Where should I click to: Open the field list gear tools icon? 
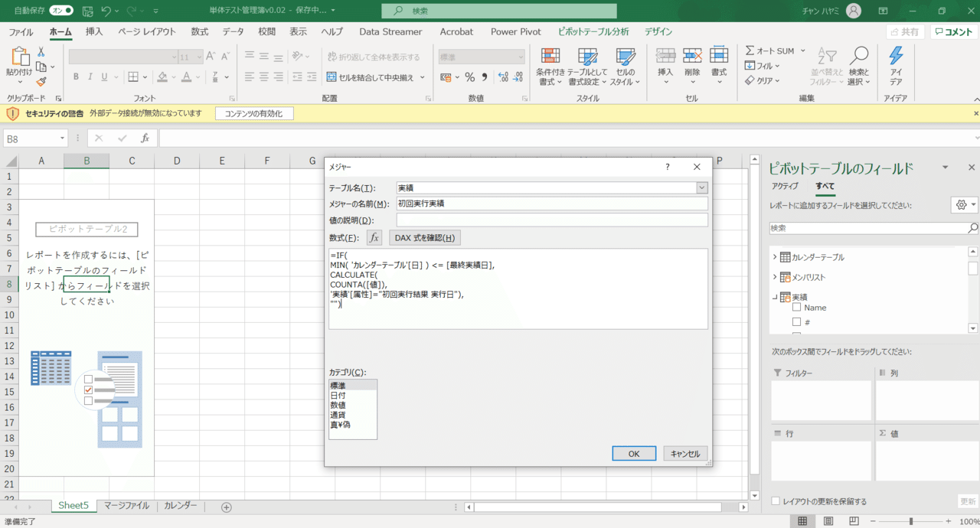point(961,205)
